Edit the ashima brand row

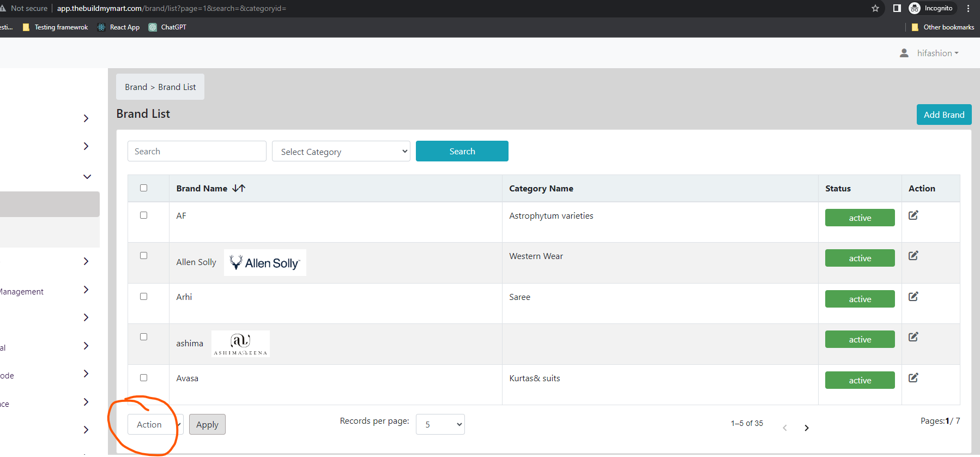coord(914,337)
